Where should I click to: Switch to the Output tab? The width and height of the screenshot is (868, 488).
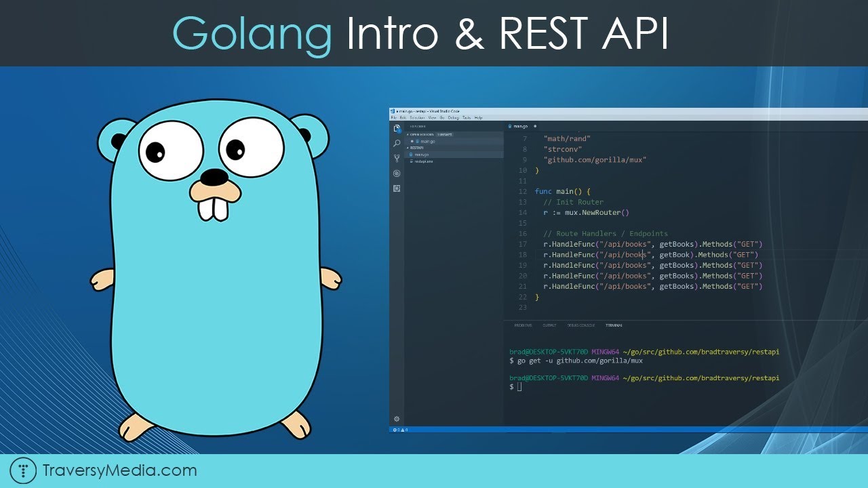point(551,326)
